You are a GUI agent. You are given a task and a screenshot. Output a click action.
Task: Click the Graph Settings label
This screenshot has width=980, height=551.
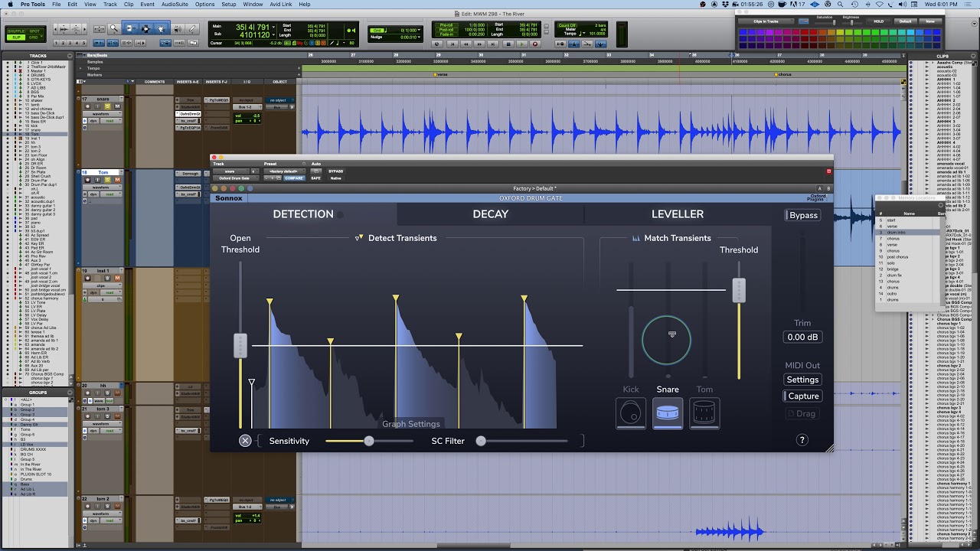tap(411, 424)
